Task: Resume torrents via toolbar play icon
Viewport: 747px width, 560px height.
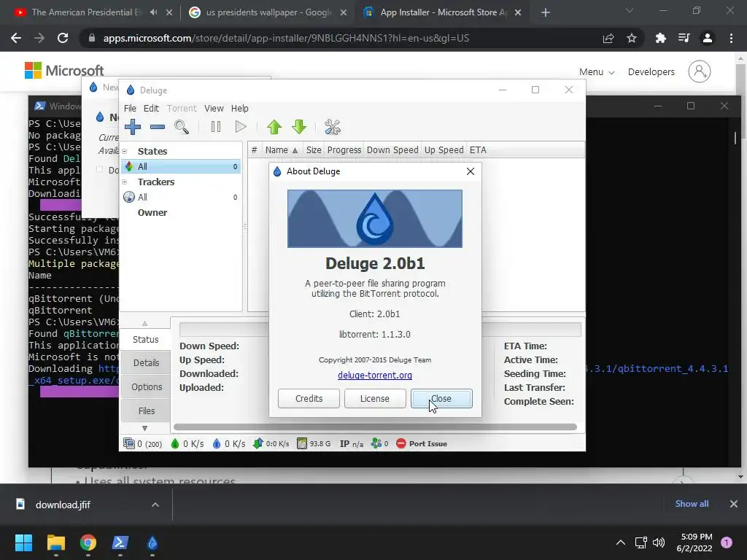Action: tap(241, 127)
